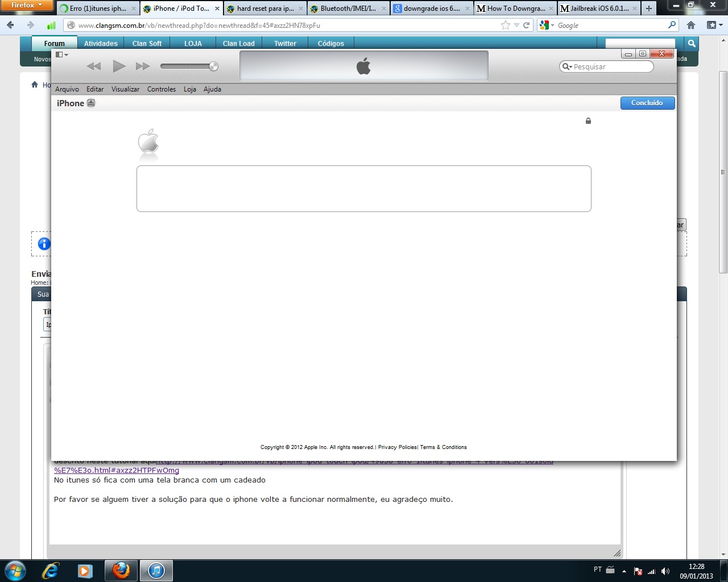Switch to the 'Bluetooth/IMEI/I...' tab
The height and width of the screenshot is (582, 728).
click(349, 9)
